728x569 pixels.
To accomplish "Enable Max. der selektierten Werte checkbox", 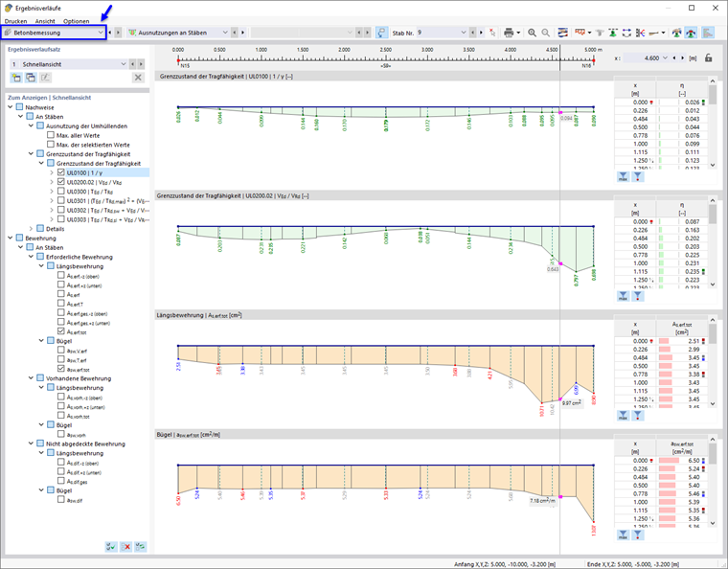I will pos(51,145).
